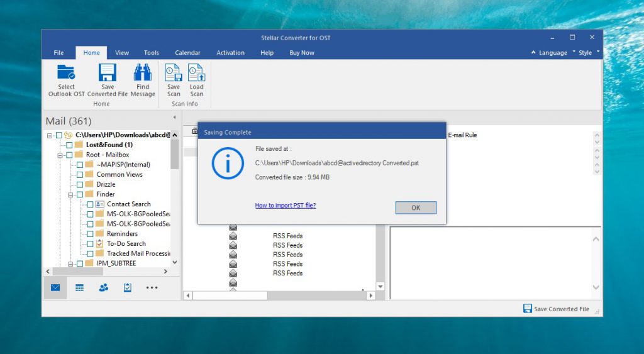Check the Finder folder checkbox
644x354 pixels.
(x=80, y=194)
